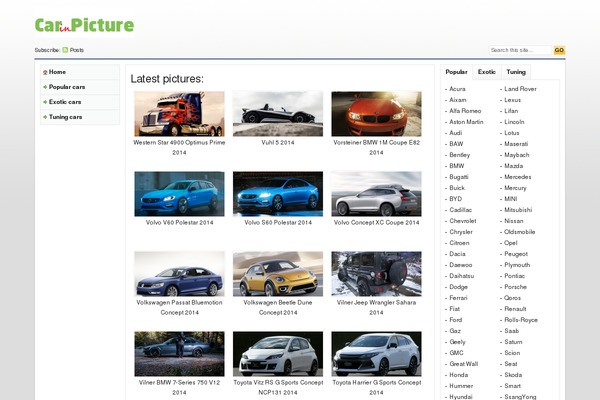Open Toyota Harrier G Sports thumbnail
The height and width of the screenshot is (400, 600).
click(x=376, y=354)
